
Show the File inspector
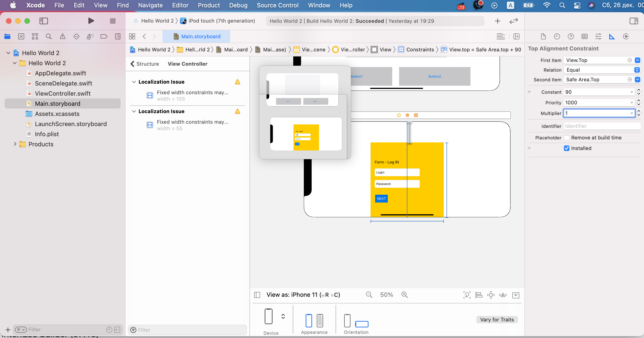click(543, 37)
